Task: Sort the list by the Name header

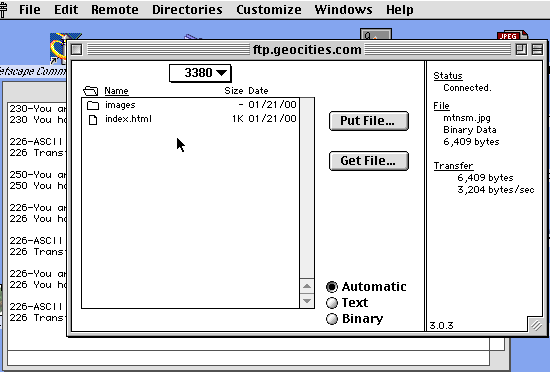Action: (x=116, y=91)
